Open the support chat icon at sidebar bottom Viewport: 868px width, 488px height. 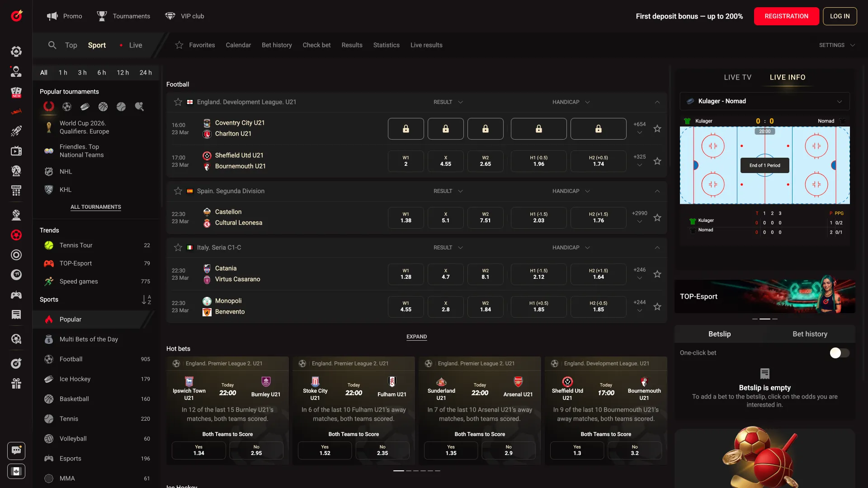pyautogui.click(x=16, y=450)
